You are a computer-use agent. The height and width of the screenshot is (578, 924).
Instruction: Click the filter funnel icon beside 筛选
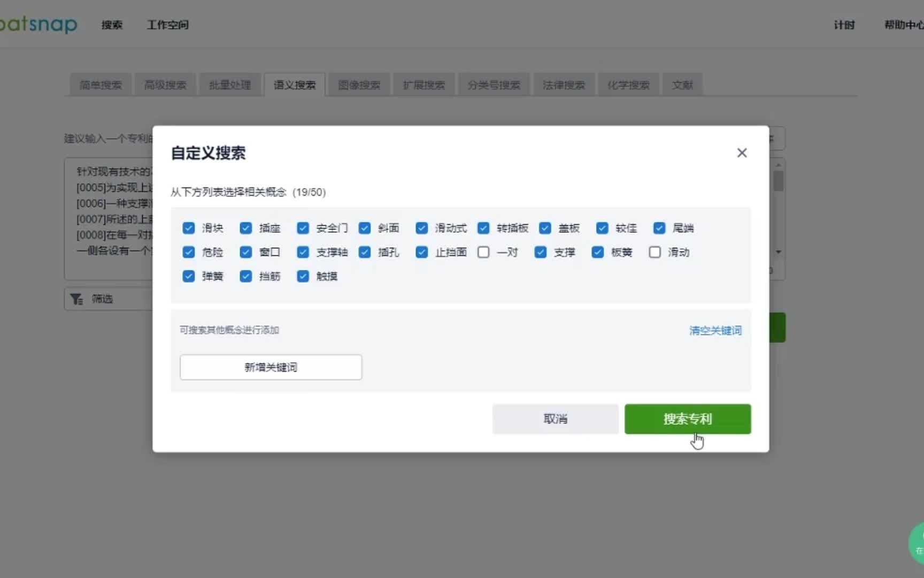pyautogui.click(x=77, y=299)
